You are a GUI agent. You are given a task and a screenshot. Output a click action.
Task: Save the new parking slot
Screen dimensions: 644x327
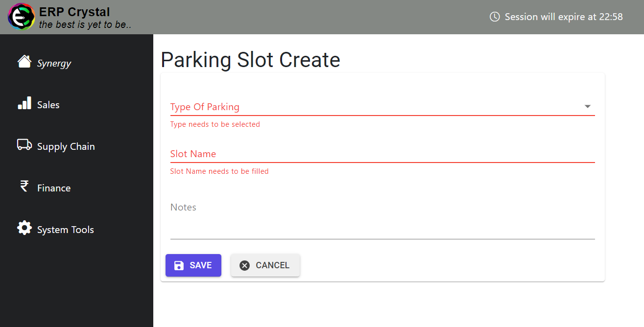[x=193, y=265]
